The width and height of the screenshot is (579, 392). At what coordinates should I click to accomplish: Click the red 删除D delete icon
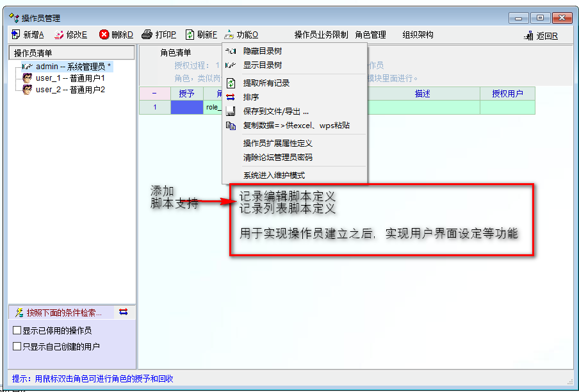104,35
